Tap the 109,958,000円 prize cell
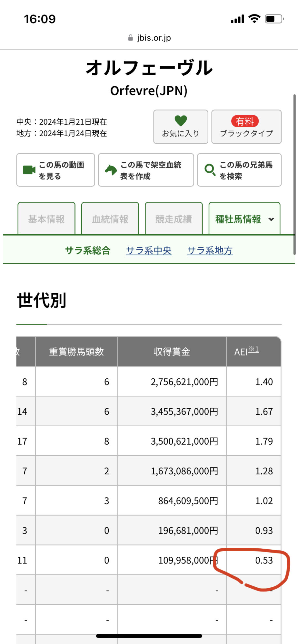 coord(172,560)
